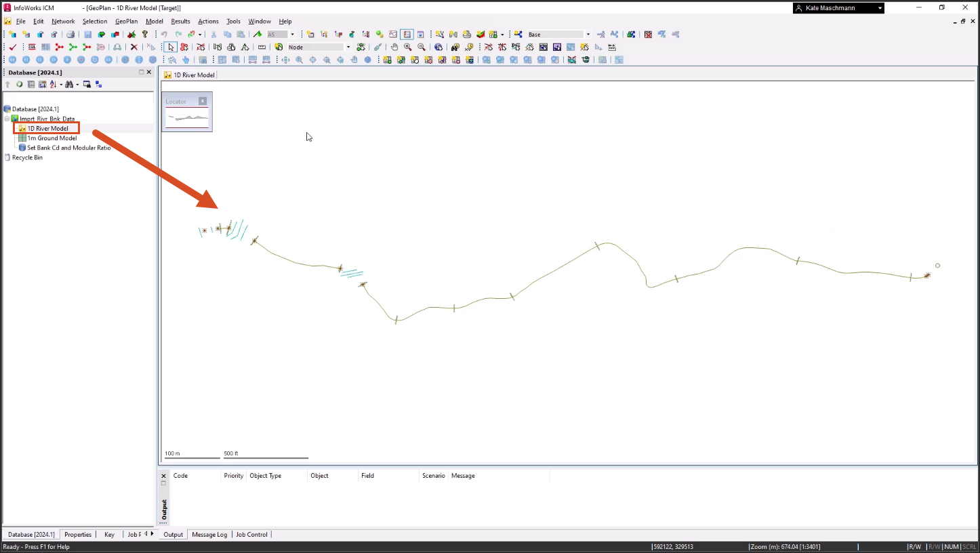Screen dimensions: 980x553
Task: Switch to the Message Log tab
Action: tap(209, 535)
